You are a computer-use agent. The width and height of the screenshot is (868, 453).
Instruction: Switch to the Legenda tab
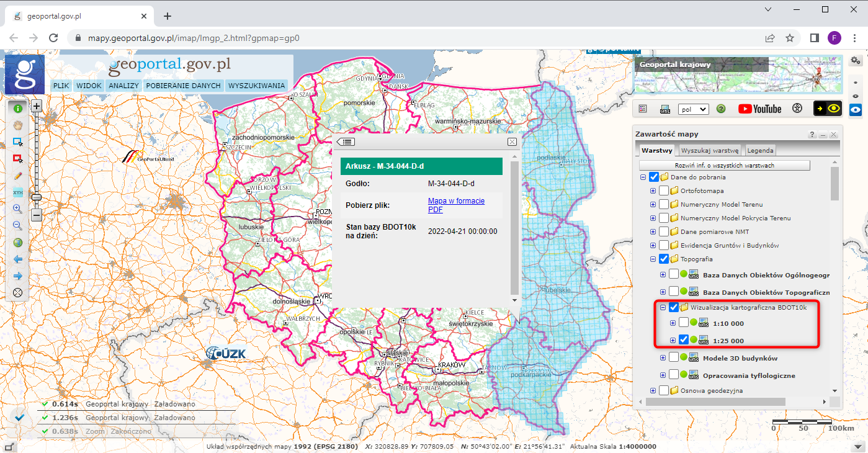(x=760, y=150)
